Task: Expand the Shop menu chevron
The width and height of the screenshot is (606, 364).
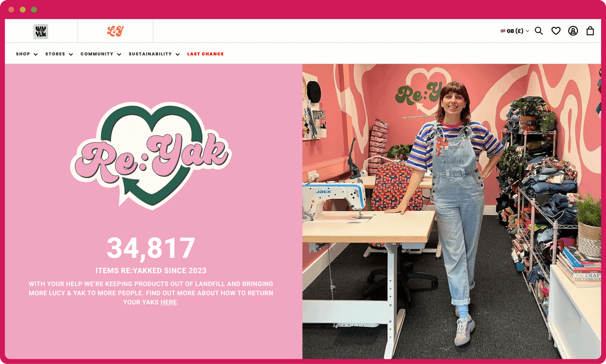Action: coord(36,54)
